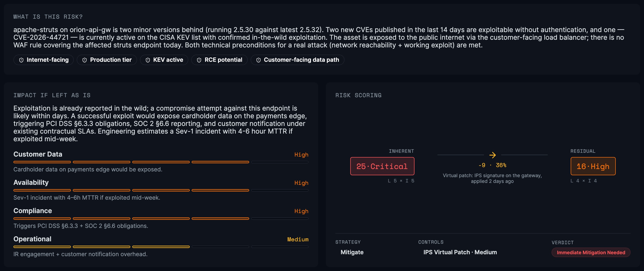644x271 pixels.
Task: Select the Internet-facing tag label
Action: click(x=47, y=60)
